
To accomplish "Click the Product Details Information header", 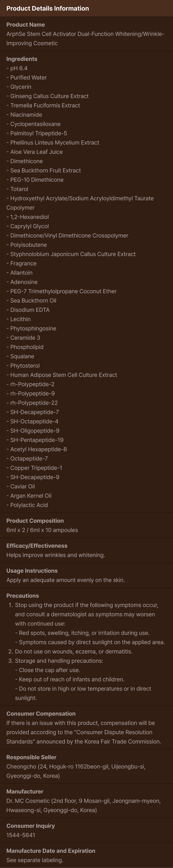I will [47, 8].
